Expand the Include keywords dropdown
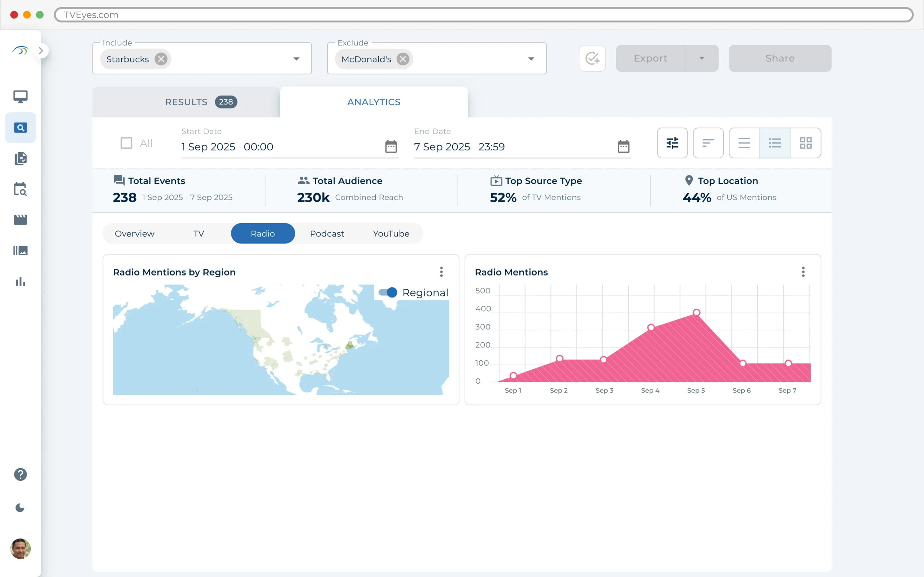924x577 pixels. [x=296, y=59]
